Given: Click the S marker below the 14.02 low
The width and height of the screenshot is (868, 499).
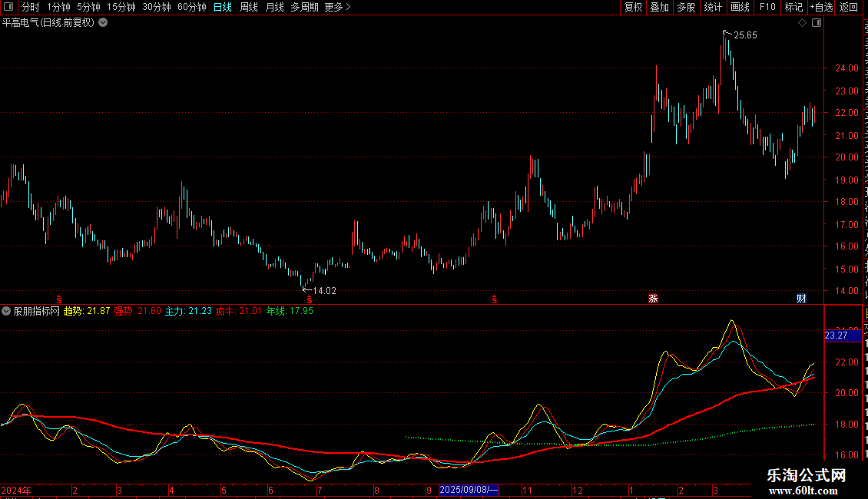Looking at the screenshot, I should pyautogui.click(x=309, y=299).
